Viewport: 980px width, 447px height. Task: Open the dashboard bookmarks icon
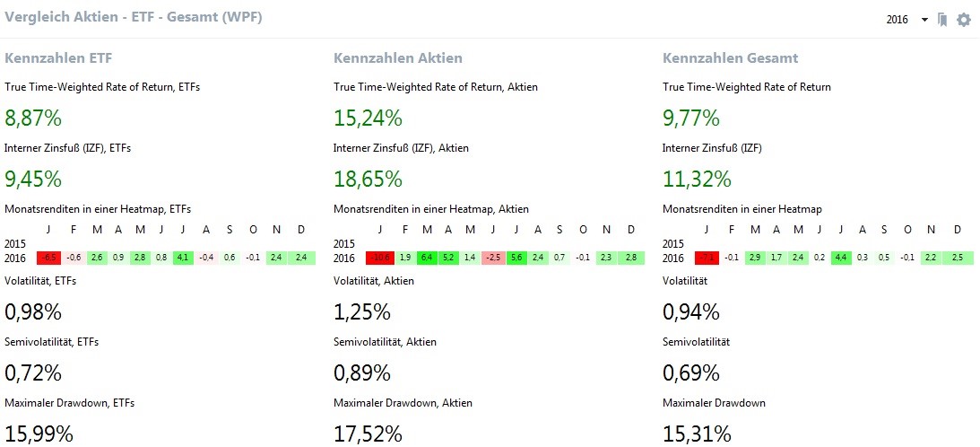tap(942, 20)
